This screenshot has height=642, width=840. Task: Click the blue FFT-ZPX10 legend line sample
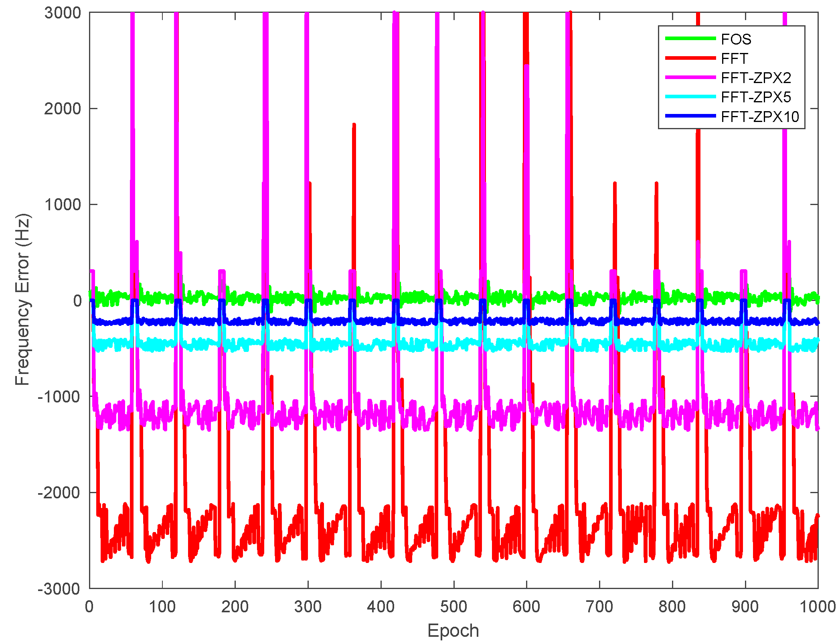coord(690,116)
